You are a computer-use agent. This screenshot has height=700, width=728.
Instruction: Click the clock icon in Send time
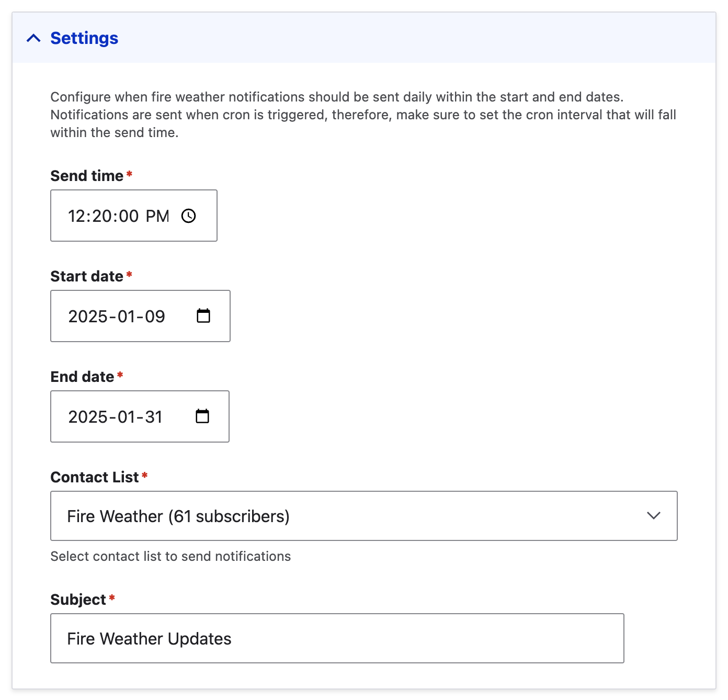pyautogui.click(x=188, y=216)
